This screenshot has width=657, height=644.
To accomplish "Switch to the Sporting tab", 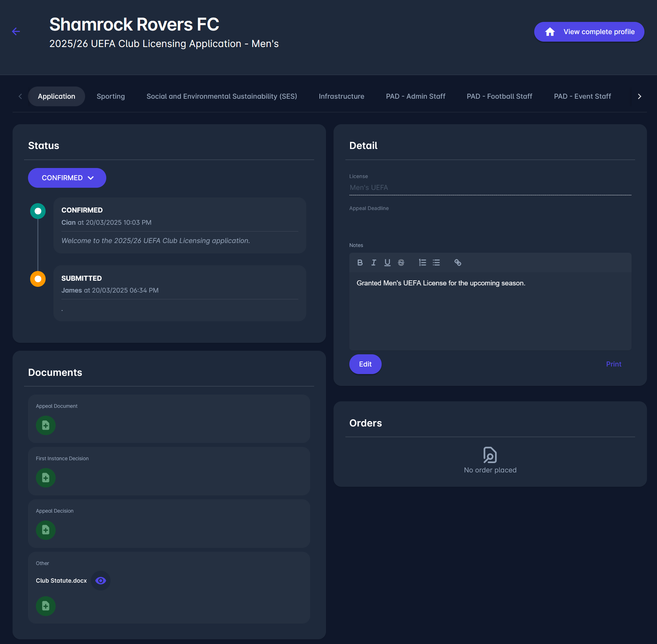I will point(111,96).
